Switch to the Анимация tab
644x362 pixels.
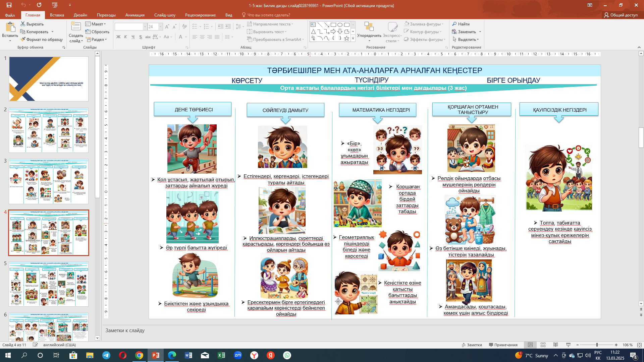tap(135, 15)
